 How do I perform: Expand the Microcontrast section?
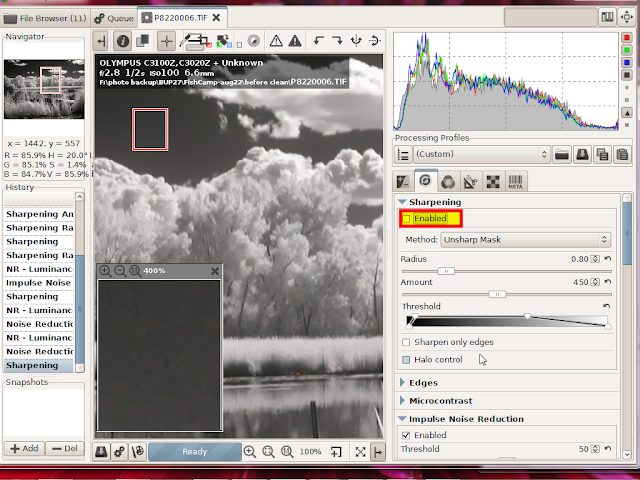(x=435, y=400)
